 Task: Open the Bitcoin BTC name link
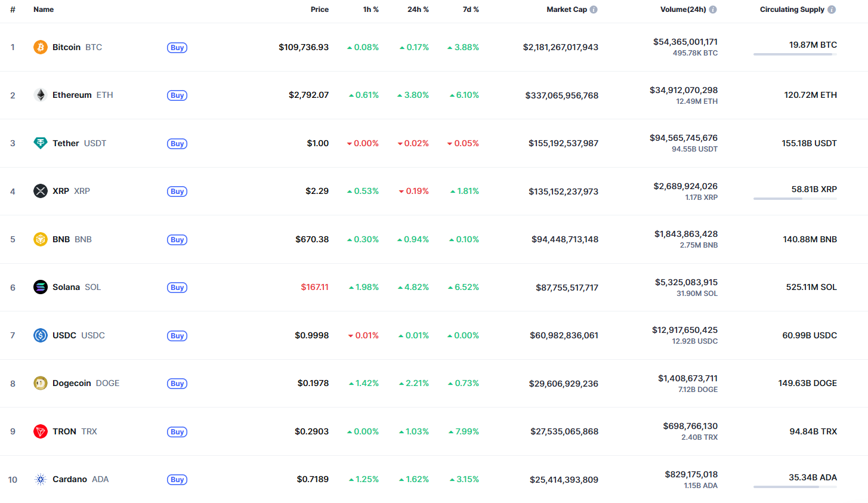(x=77, y=47)
